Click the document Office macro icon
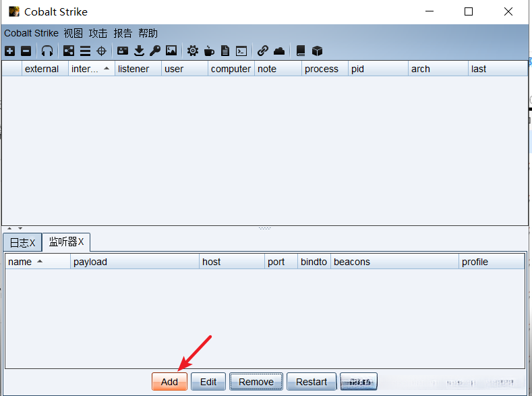The width and height of the screenshot is (532, 396). click(x=225, y=51)
